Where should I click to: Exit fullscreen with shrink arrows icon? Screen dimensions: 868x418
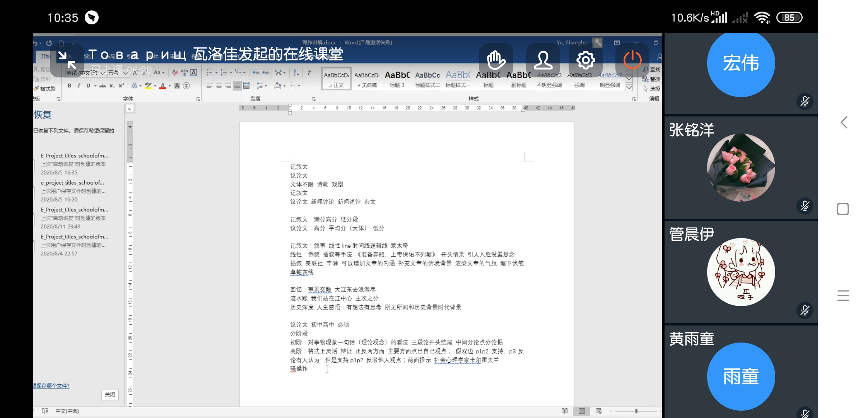click(x=67, y=60)
